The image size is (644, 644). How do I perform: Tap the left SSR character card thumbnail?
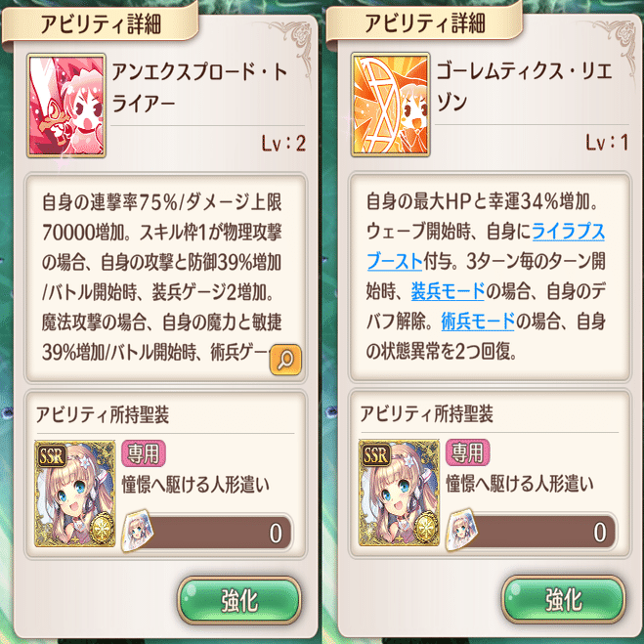click(x=74, y=494)
